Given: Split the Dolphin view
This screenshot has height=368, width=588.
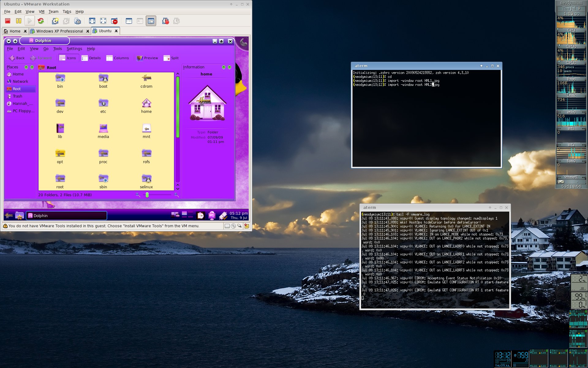Looking at the screenshot, I should (x=171, y=58).
